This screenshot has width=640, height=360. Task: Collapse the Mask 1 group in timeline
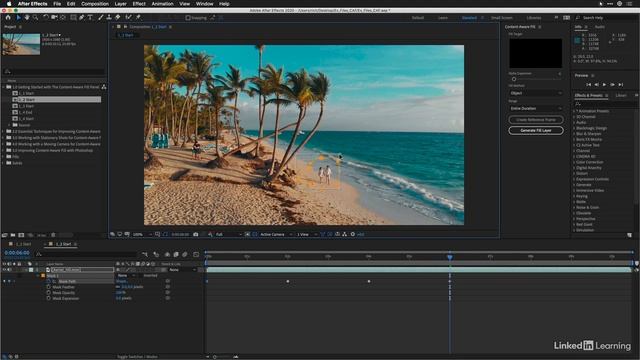coord(38,276)
